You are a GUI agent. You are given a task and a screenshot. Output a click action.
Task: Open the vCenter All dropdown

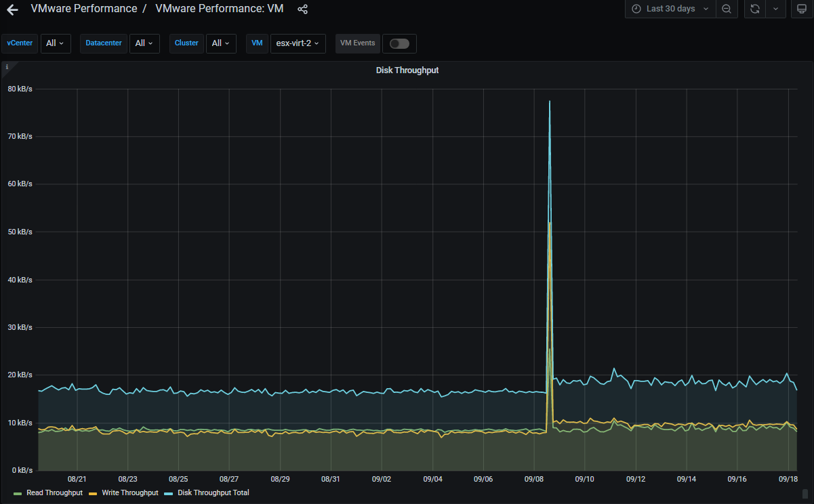point(56,43)
